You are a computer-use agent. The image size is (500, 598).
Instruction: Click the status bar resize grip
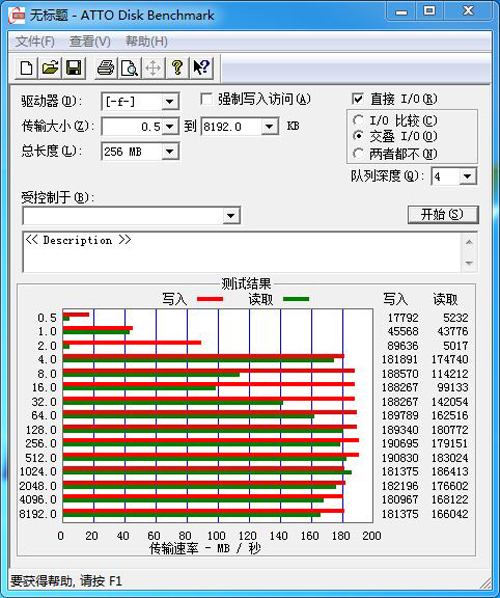[x=485, y=582]
